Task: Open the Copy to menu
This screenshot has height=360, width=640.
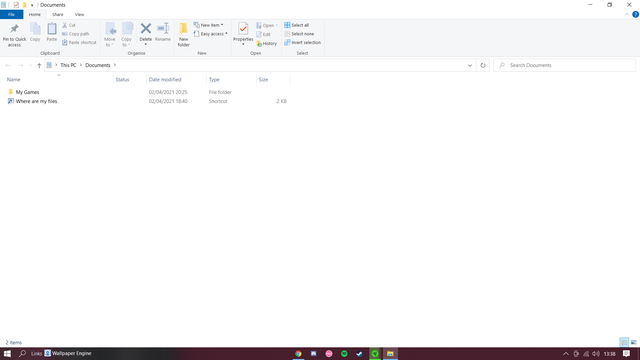Action: (127, 35)
